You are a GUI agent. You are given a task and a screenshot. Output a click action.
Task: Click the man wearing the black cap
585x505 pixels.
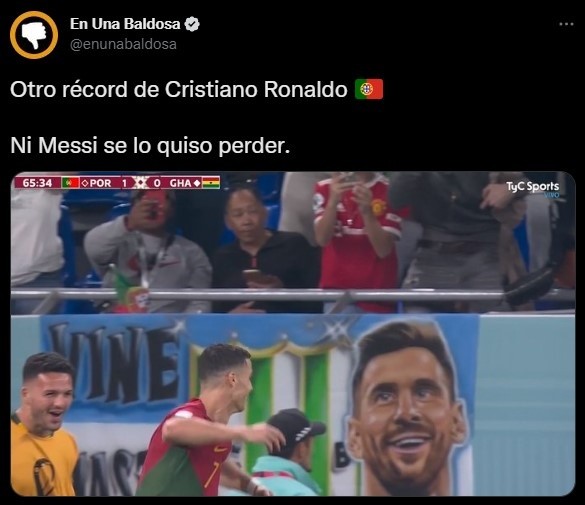click(289, 453)
